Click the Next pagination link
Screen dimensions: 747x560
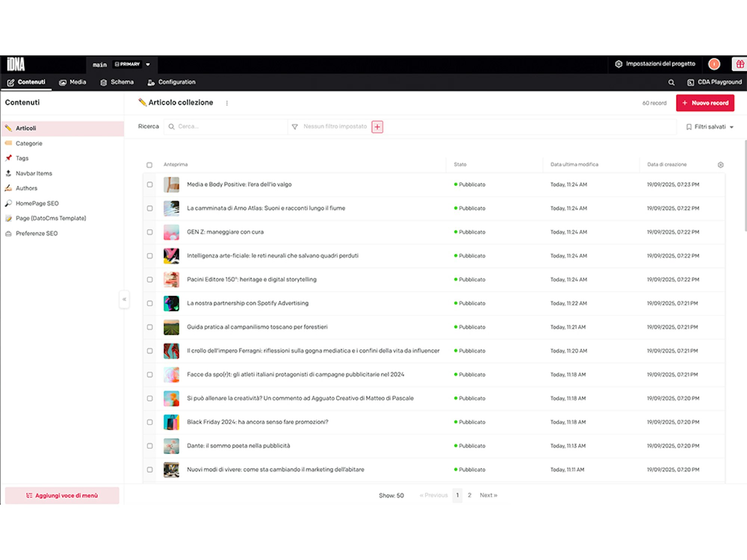[489, 495]
